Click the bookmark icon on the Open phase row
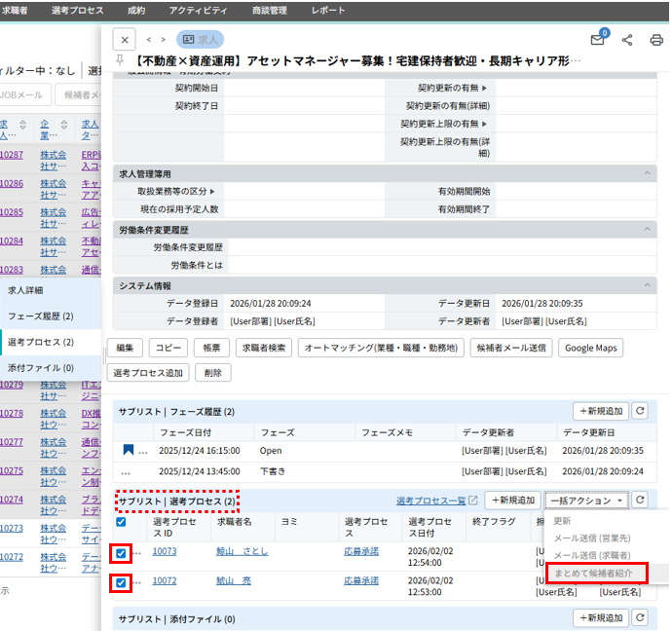 [128, 451]
